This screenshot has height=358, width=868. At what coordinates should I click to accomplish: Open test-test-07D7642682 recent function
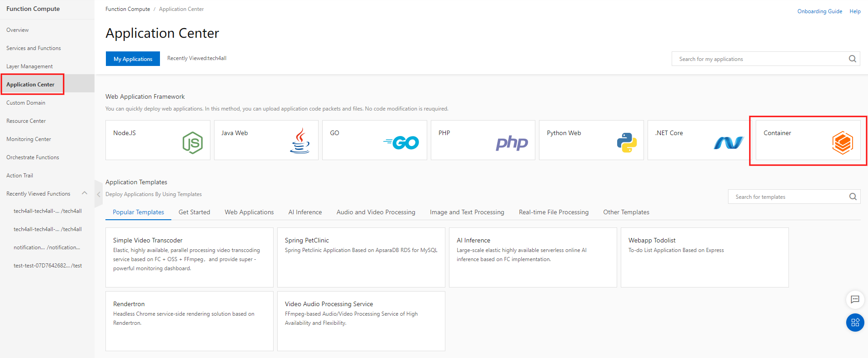(48, 266)
